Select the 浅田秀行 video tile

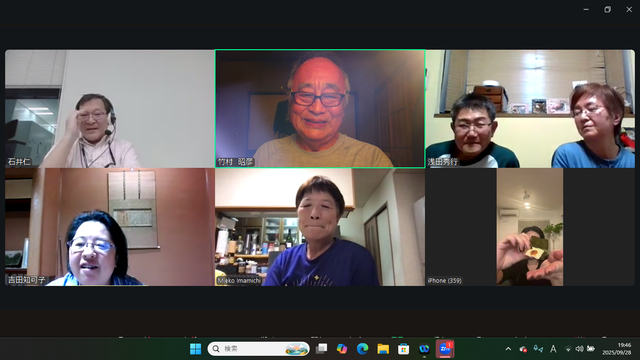click(x=530, y=109)
